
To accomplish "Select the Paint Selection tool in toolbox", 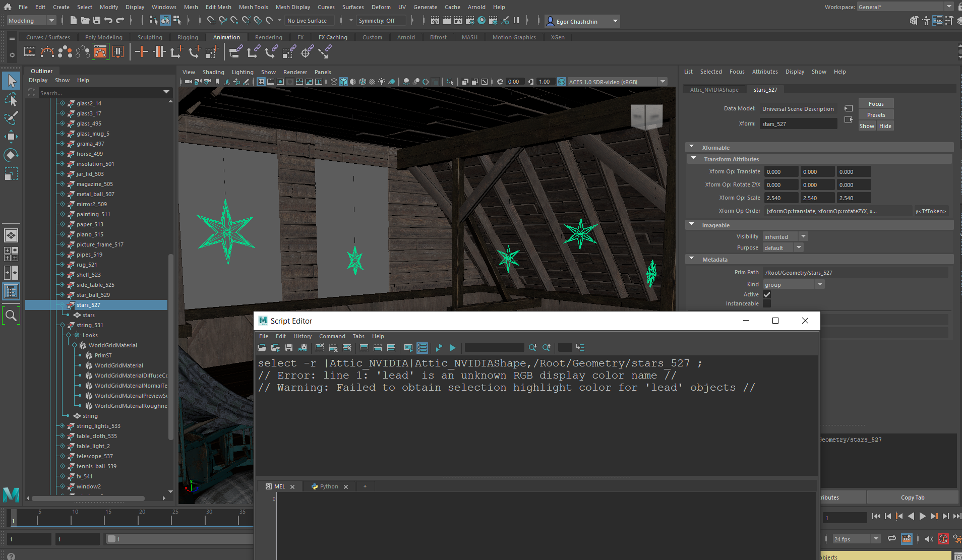I will [x=11, y=118].
